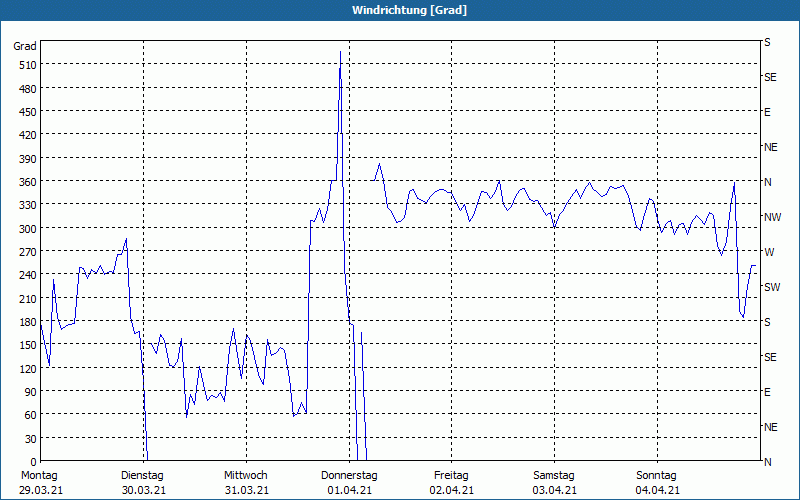The height and width of the screenshot is (500, 800).
Task: Click the 60 y-axis value
Action: coord(30,415)
